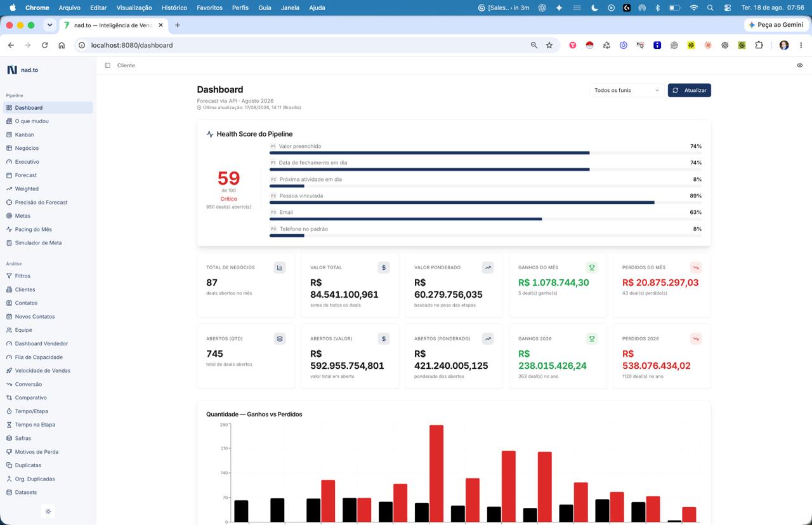812x525 pixels.
Task: Toggle the light/dark theme sun button
Action: pyautogui.click(x=48, y=511)
